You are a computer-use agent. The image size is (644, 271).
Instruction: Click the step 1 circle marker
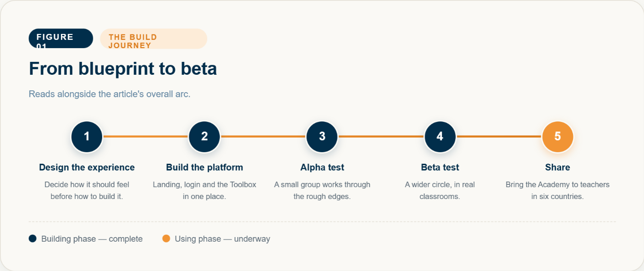pos(87,136)
